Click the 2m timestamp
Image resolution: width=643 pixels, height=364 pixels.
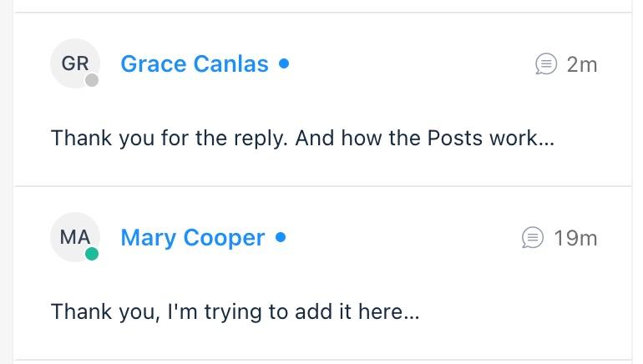[582, 65]
